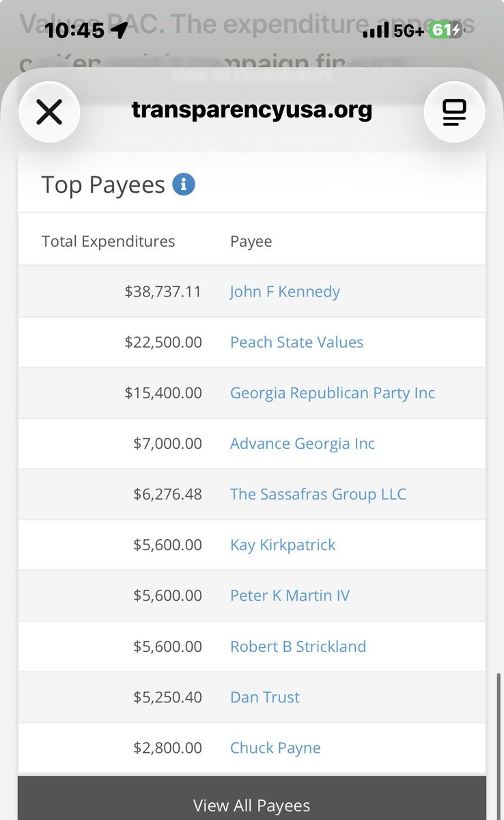The image size is (504, 820).
Task: Open John F Kennedy payee link
Action: point(285,292)
